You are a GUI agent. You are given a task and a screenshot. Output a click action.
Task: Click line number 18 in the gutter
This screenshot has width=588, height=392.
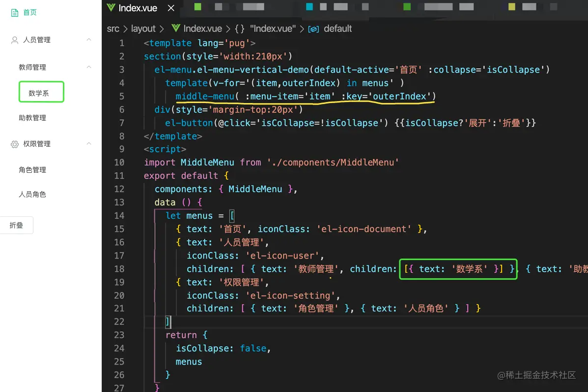(x=119, y=269)
